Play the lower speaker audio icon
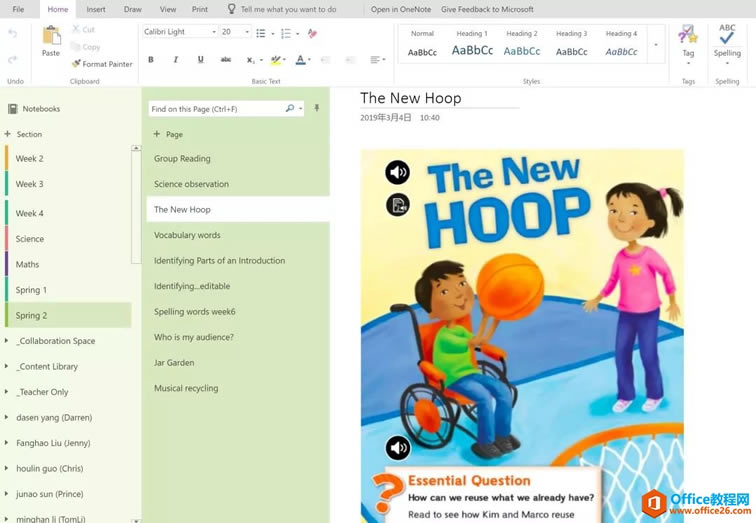Screen dimensions: 756x523 pos(398,448)
